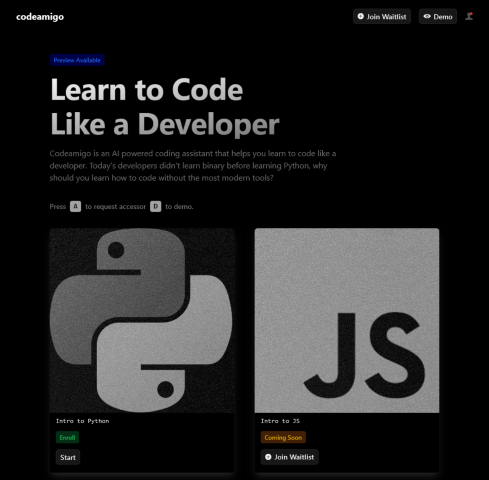Click the A keyboard key badge

tap(75, 206)
